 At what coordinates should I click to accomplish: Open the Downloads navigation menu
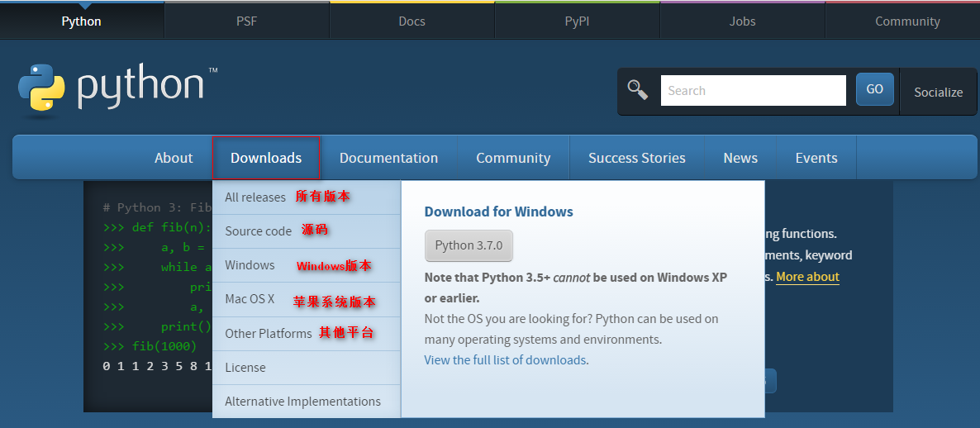pos(266,158)
